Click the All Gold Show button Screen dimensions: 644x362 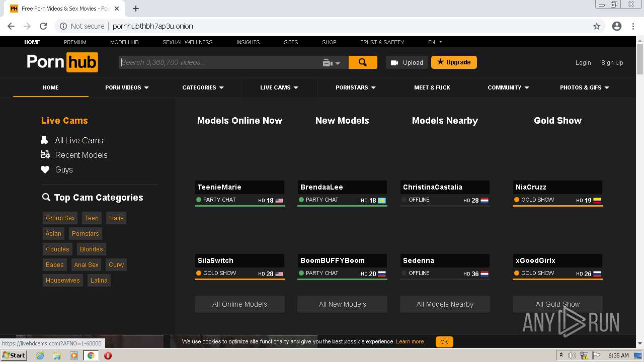coord(557,304)
